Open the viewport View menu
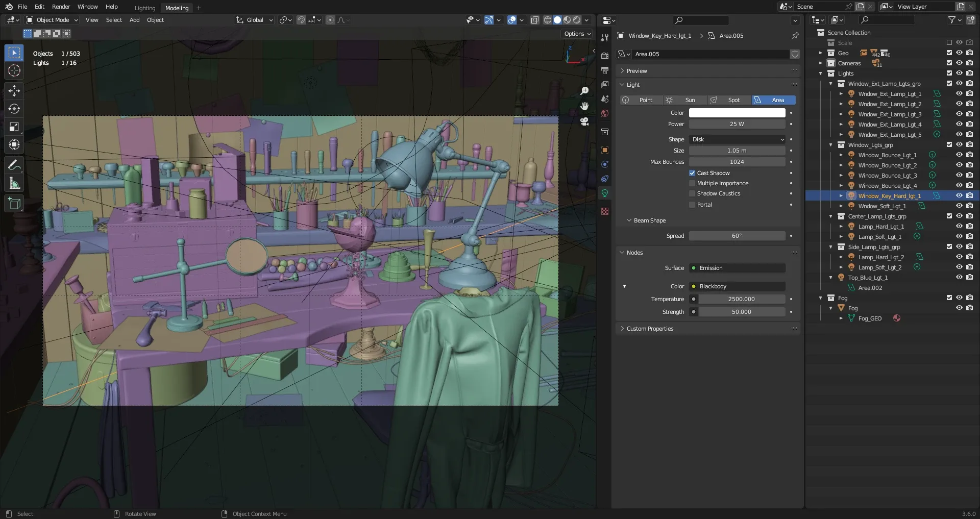The image size is (980, 519). click(x=92, y=20)
